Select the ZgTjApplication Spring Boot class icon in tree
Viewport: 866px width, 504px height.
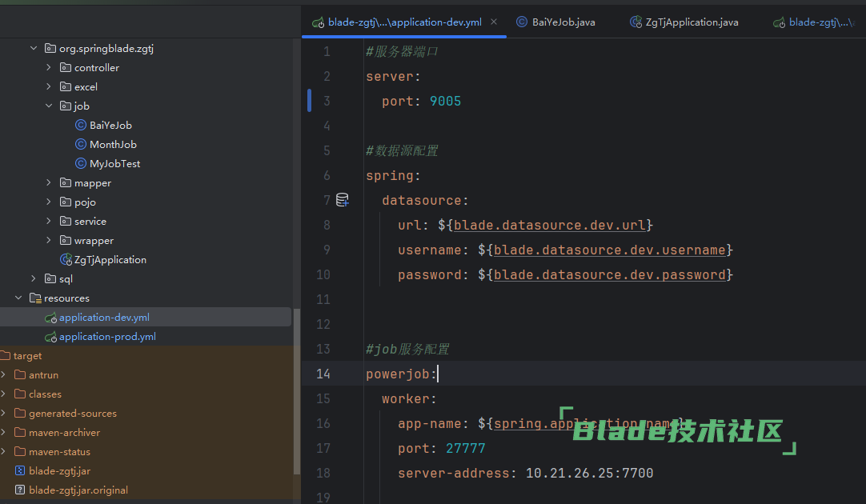pos(66,259)
